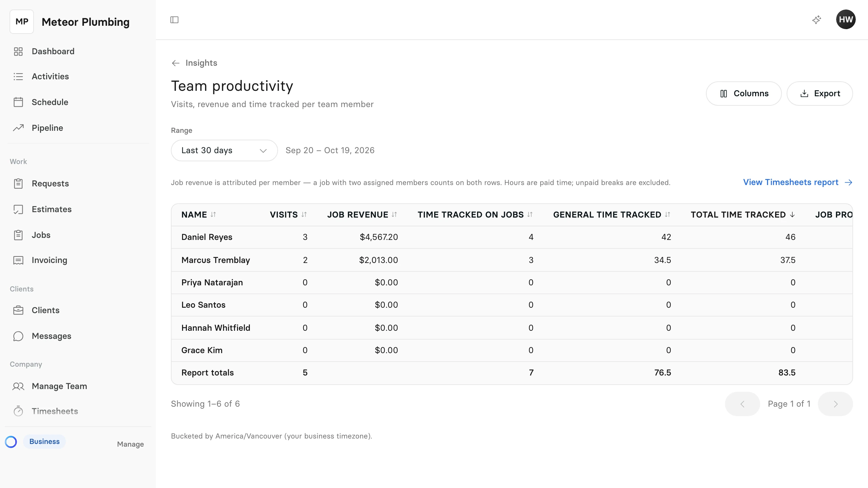Screen dimensions: 868x488
Task: Export the team productivity report
Action: [820, 94]
